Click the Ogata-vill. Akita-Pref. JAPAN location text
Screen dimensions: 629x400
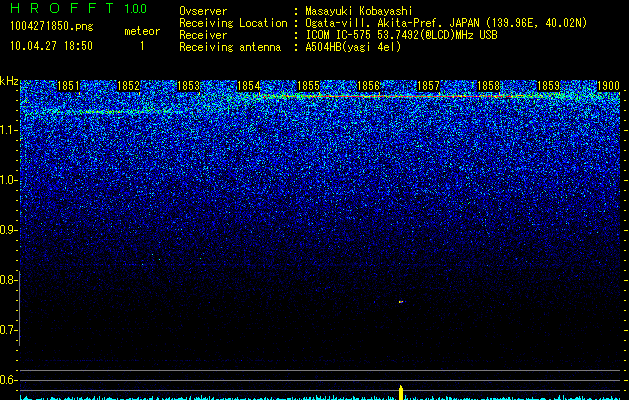point(446,23)
